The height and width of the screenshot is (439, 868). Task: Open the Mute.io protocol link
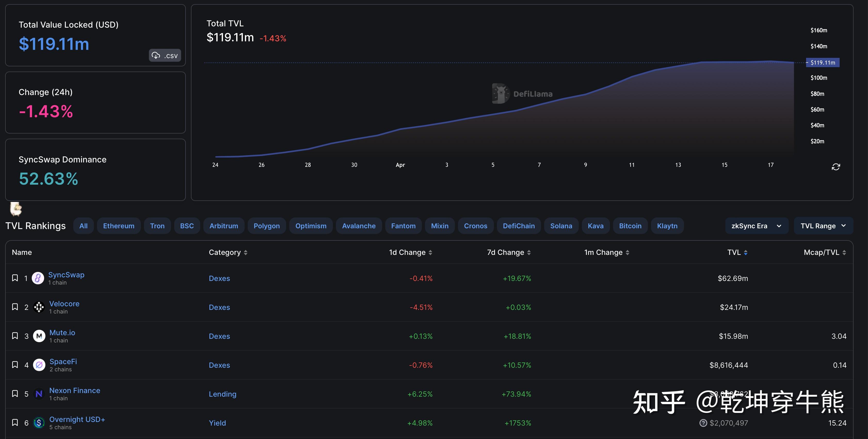tap(62, 332)
